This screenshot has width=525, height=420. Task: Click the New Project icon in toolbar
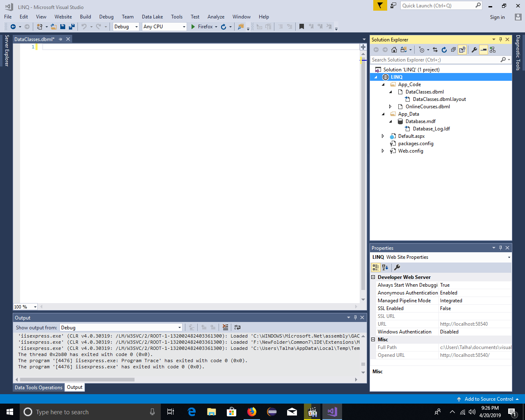39,27
